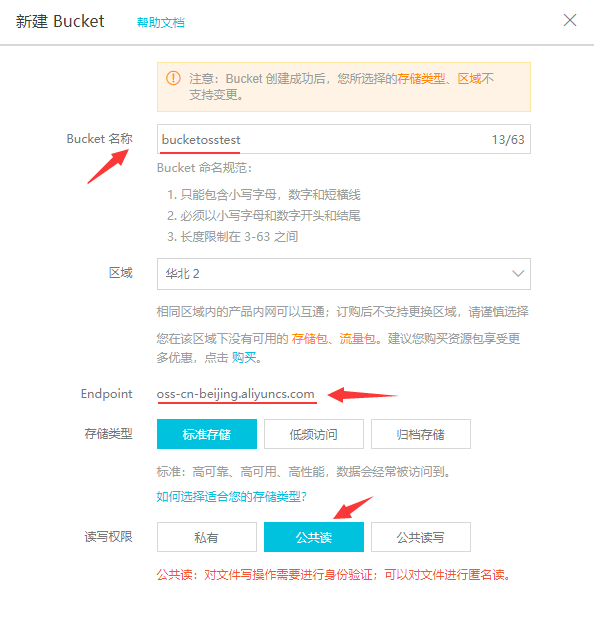Viewport: 594px width, 639px height.
Task: Set read/write permission to 私有
Action: click(x=207, y=537)
